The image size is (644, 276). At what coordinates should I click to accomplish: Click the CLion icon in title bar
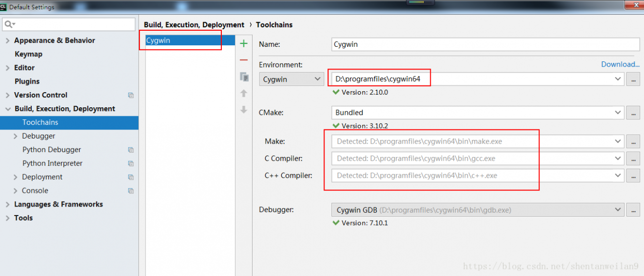[4, 7]
